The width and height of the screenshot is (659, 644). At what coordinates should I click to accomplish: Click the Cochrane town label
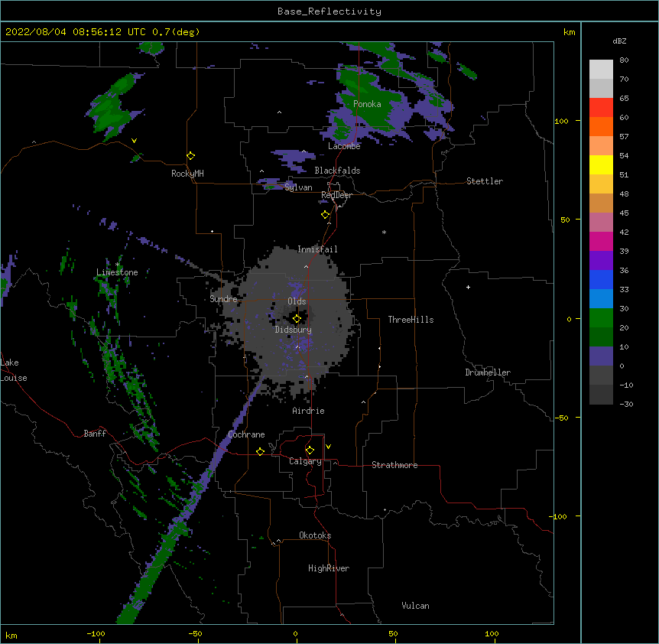(246, 434)
